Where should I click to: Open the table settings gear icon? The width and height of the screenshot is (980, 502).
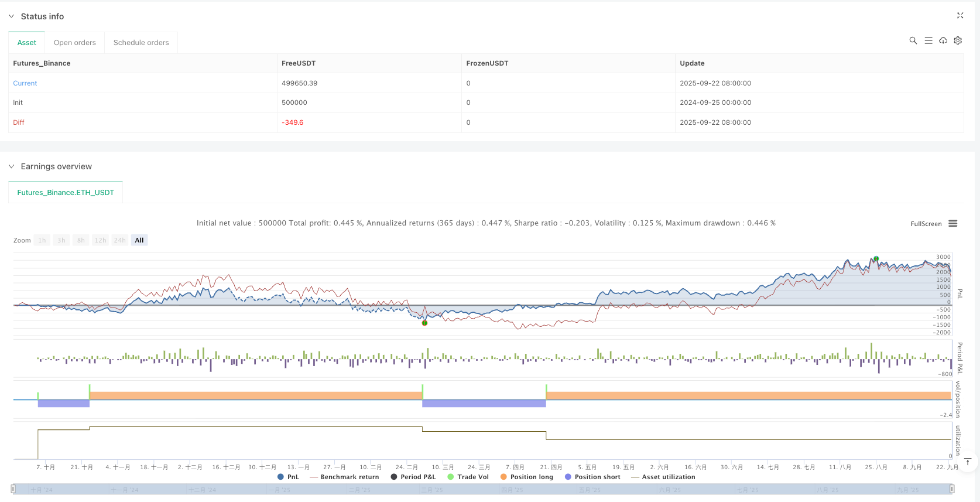tap(958, 40)
